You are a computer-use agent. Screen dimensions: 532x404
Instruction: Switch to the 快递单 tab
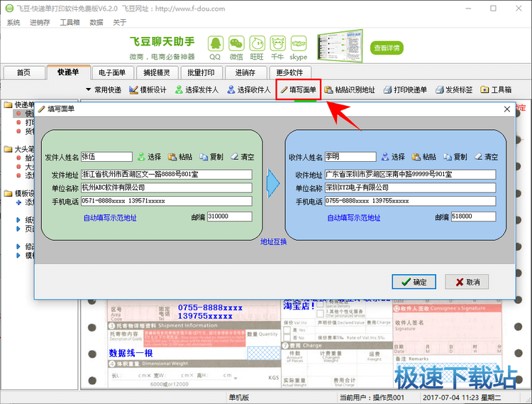click(x=69, y=72)
